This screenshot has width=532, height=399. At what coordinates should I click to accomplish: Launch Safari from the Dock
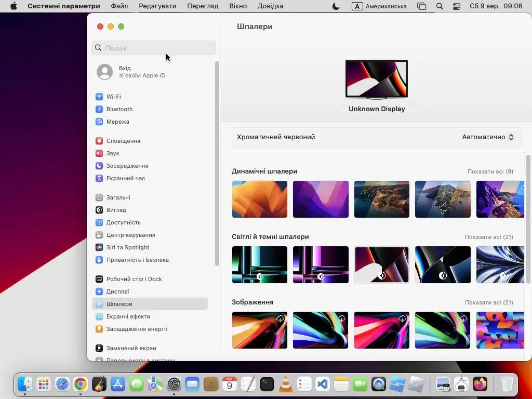(62, 384)
